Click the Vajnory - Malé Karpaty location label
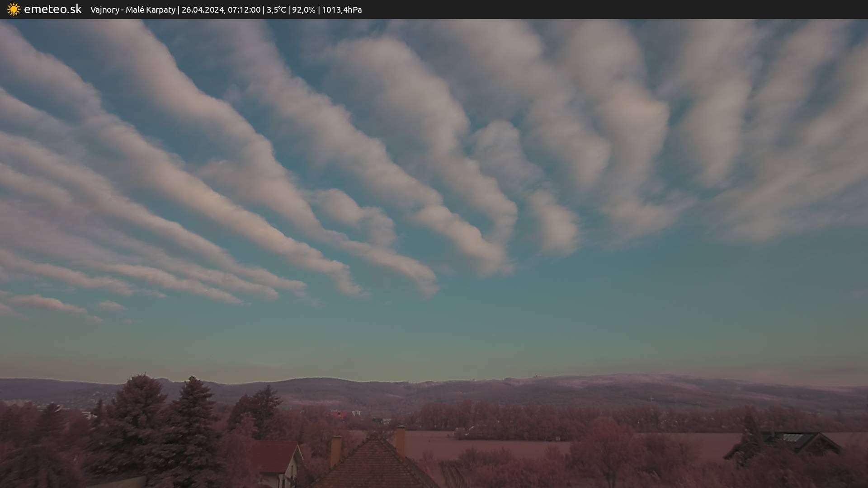The height and width of the screenshot is (488, 868). click(x=132, y=10)
